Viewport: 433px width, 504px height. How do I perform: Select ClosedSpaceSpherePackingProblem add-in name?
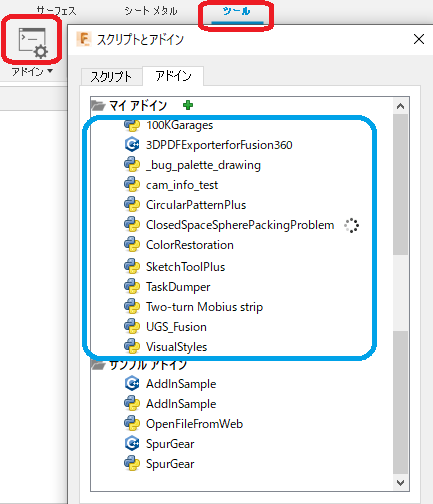[240, 225]
